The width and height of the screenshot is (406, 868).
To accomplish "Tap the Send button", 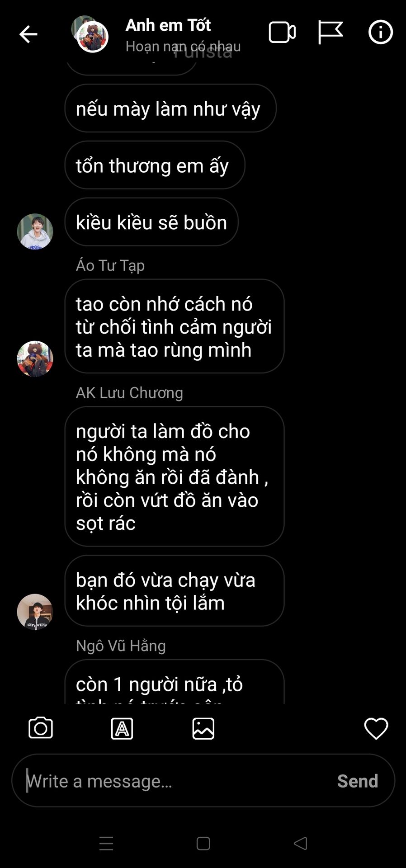I will (x=358, y=781).
